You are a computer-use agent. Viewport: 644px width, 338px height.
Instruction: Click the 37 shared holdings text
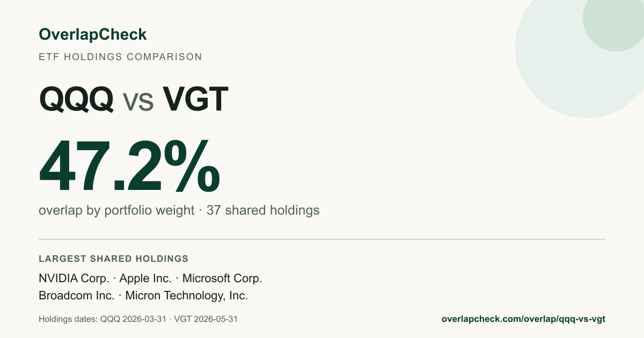263,210
